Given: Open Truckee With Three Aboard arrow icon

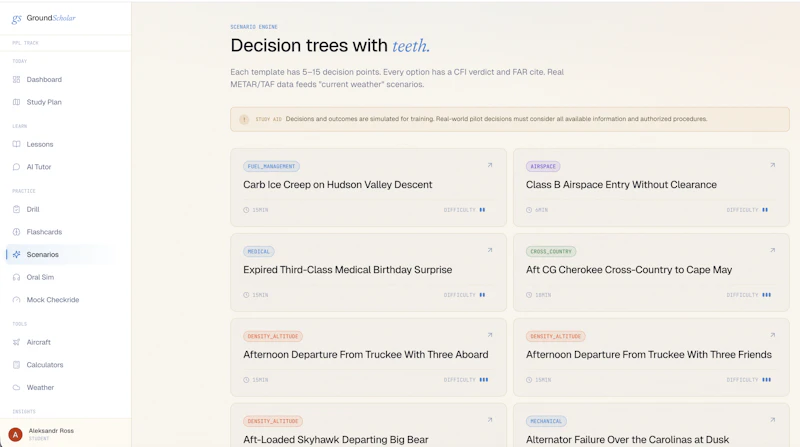Looking at the screenshot, I should (x=490, y=335).
